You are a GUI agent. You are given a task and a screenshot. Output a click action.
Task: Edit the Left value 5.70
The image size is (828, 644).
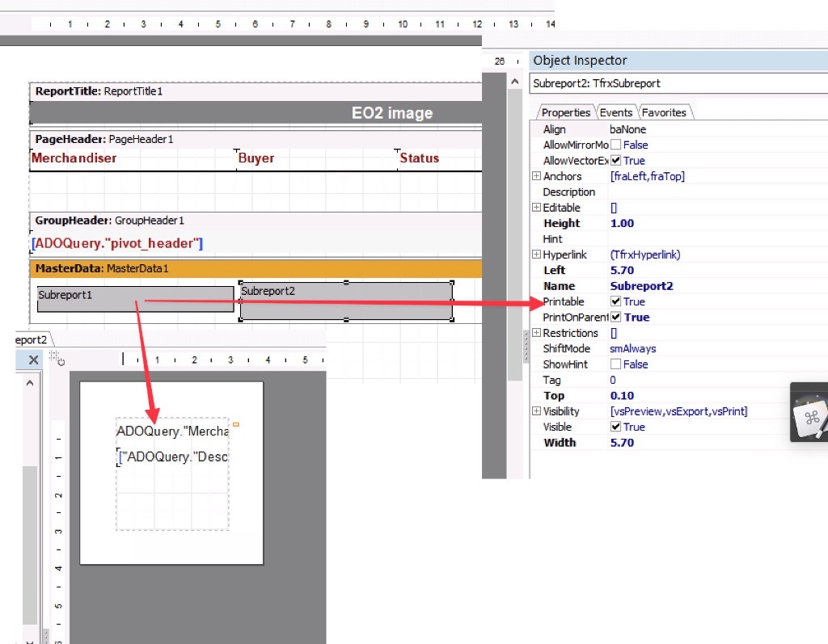coord(622,270)
